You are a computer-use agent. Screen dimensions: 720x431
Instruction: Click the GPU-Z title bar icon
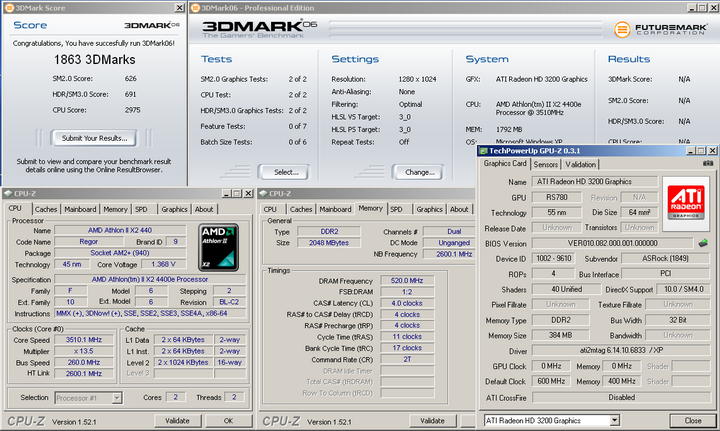pos(484,151)
